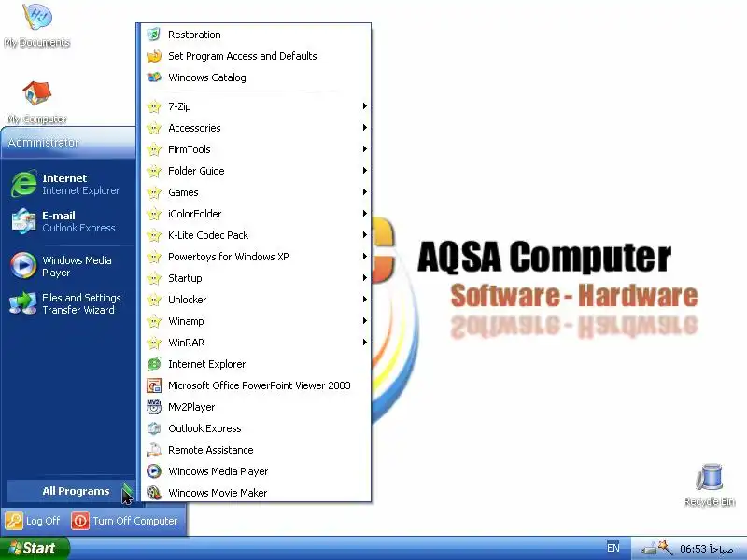Select the K-Lite Codec Pack menu entry

point(256,235)
